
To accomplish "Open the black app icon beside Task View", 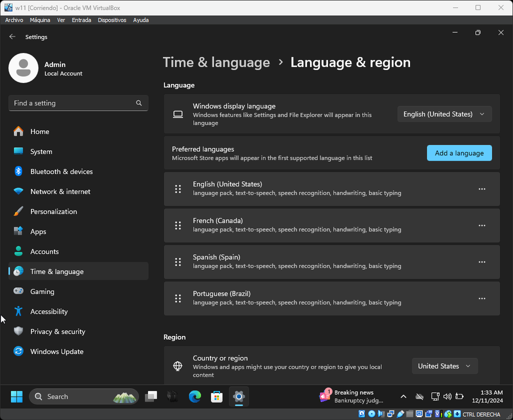I will (x=172, y=396).
